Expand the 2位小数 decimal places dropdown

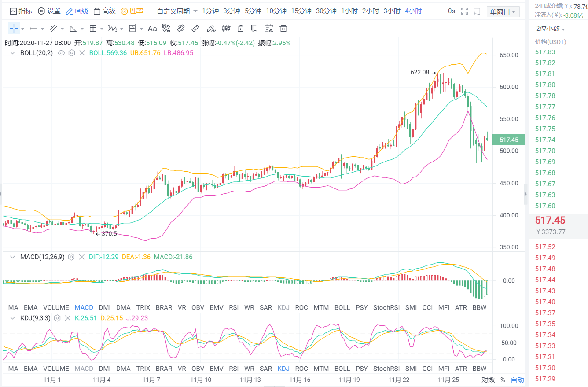pyautogui.click(x=550, y=29)
